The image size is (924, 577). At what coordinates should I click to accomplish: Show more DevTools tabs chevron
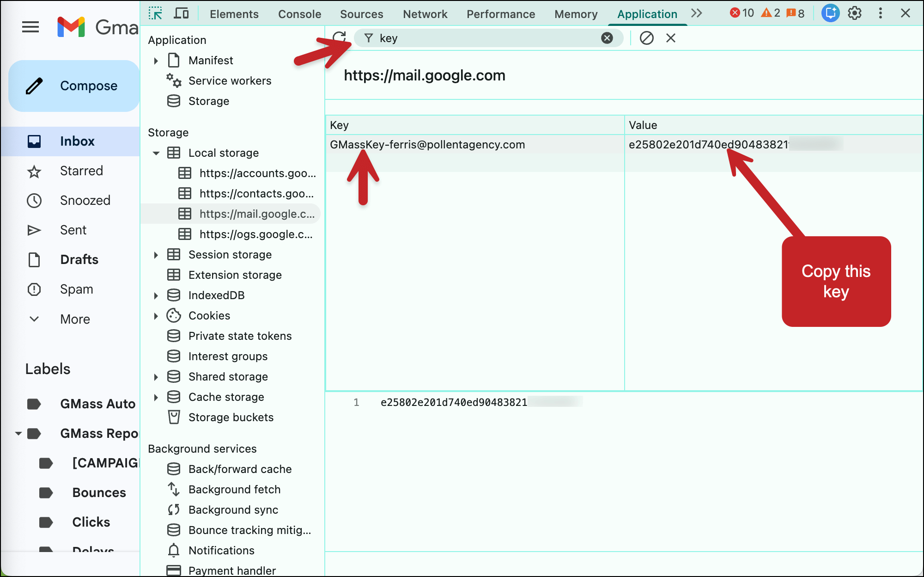tap(696, 13)
